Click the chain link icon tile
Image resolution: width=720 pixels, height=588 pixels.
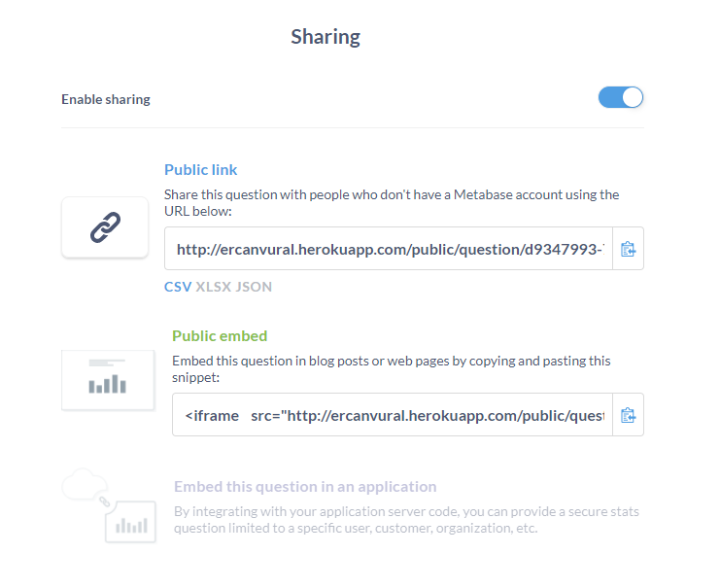105,226
